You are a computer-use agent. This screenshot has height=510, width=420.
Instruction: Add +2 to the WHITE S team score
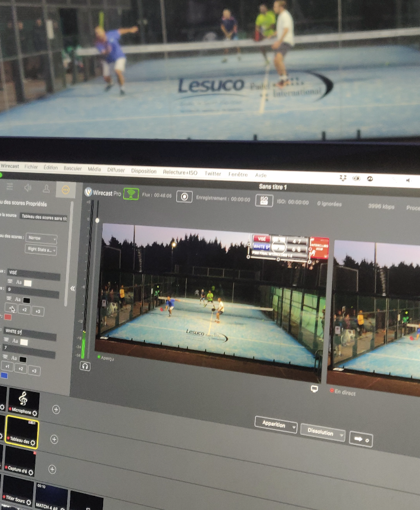[21, 369]
